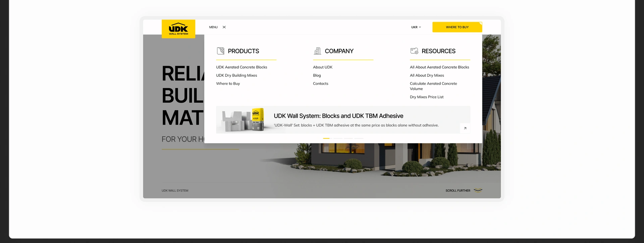Open Calculate Aerated Concrete Volume link
644x243 pixels.
coord(433,86)
